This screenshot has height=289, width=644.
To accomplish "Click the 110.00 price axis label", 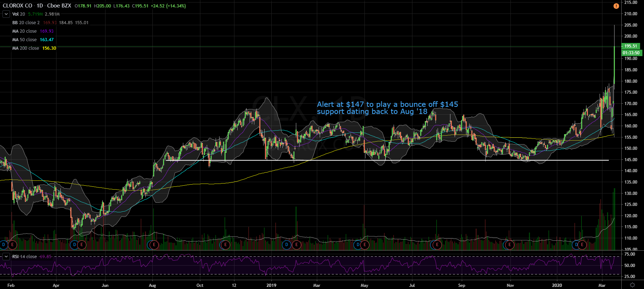I will (x=631, y=238).
